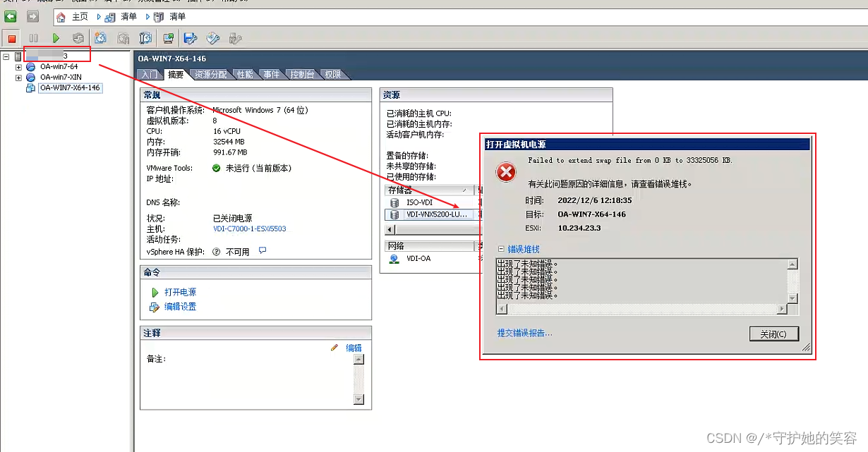Switch to the 资源分配 tab
Image resolution: width=868 pixels, height=452 pixels.
211,74
